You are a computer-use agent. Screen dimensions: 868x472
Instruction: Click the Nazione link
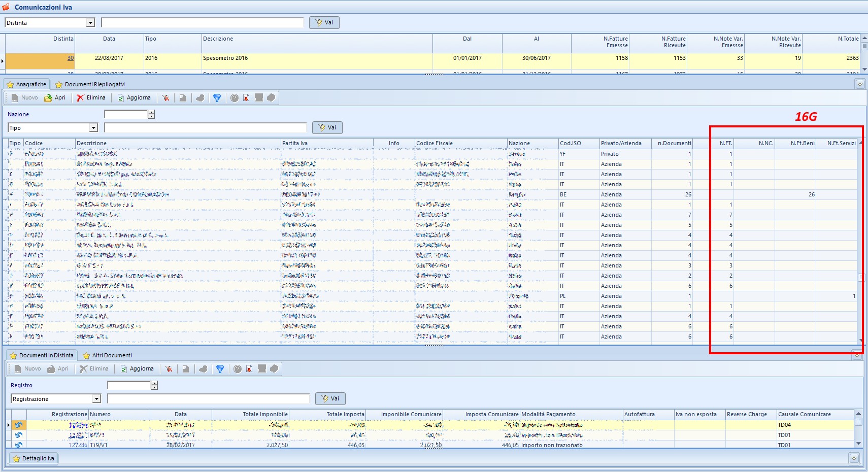(18, 115)
